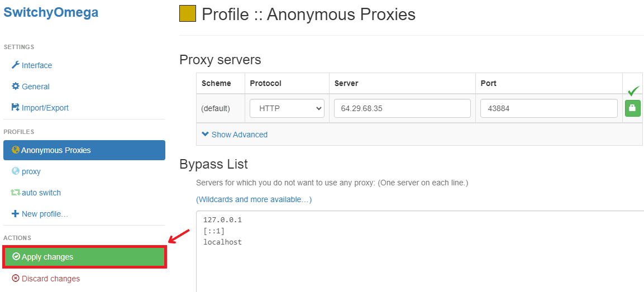Open Wildcards and more available link

tap(254, 199)
